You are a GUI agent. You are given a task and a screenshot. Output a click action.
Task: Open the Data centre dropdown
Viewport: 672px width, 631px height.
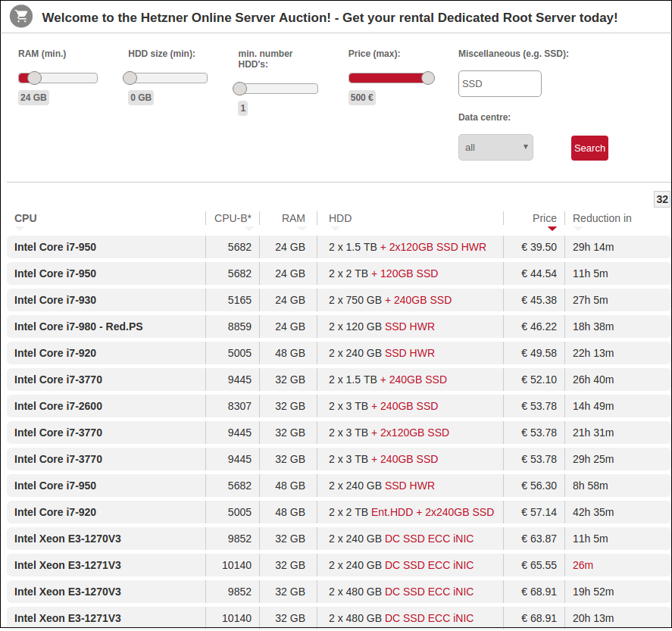click(495, 148)
